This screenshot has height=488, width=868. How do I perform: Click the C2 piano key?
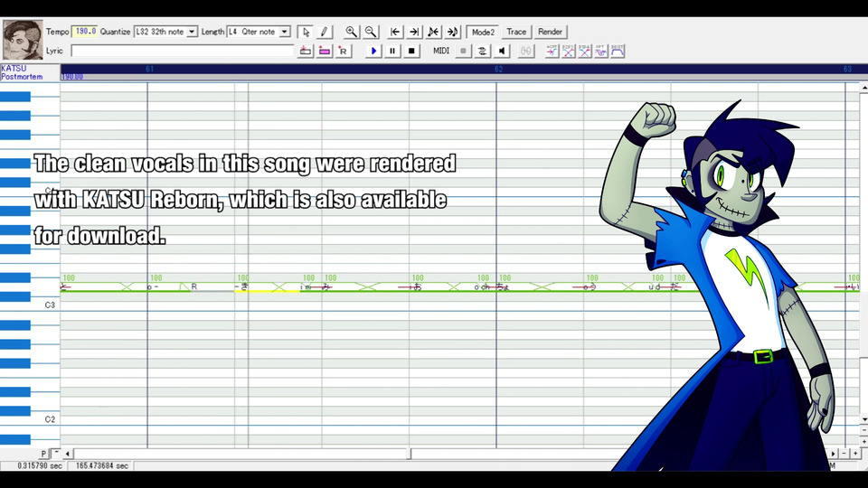(x=30, y=419)
